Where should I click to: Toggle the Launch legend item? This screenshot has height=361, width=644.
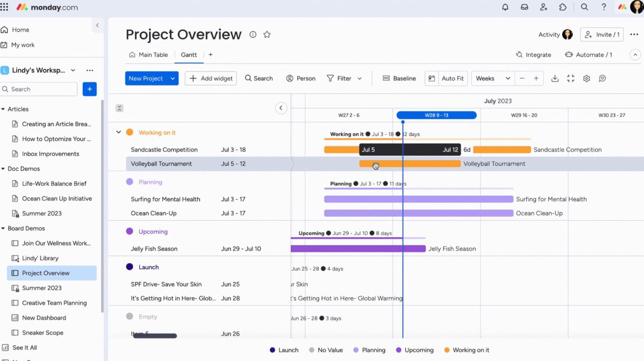tap(284, 350)
